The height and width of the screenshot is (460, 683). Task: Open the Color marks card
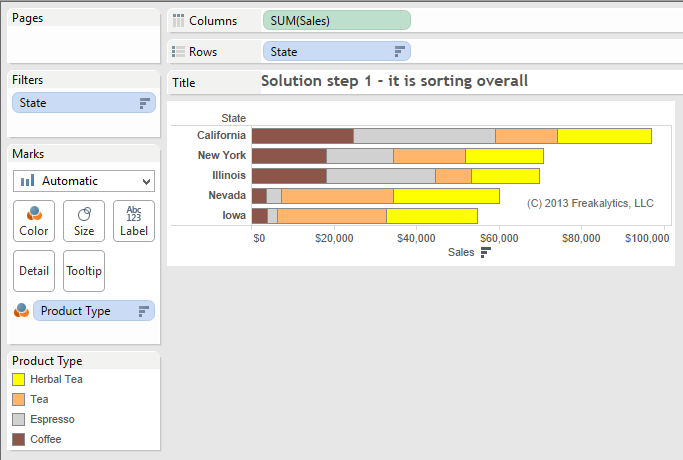pyautogui.click(x=34, y=221)
